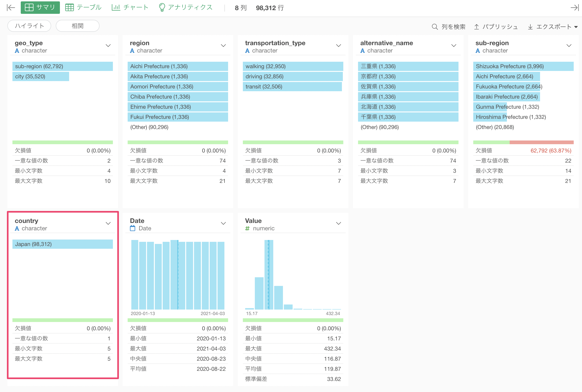Switch to the チャート chart view

130,8
